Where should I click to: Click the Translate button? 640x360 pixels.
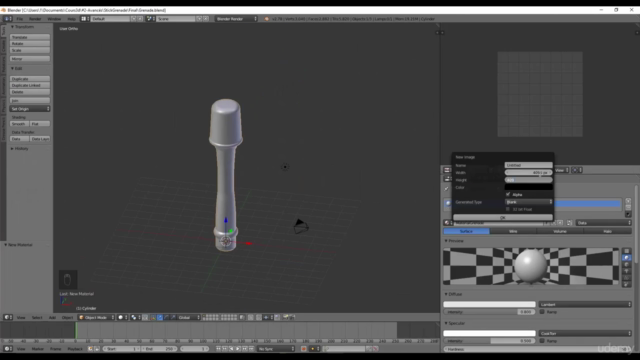(x=30, y=37)
